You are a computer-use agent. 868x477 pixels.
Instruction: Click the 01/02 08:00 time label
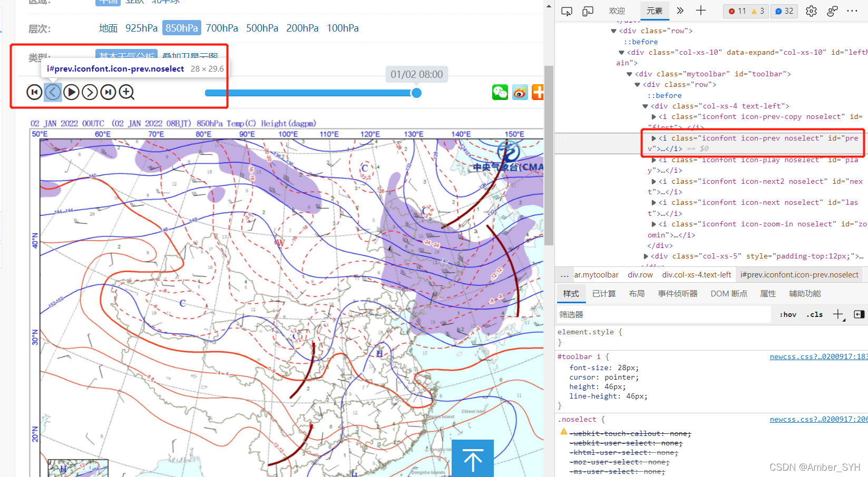click(417, 74)
